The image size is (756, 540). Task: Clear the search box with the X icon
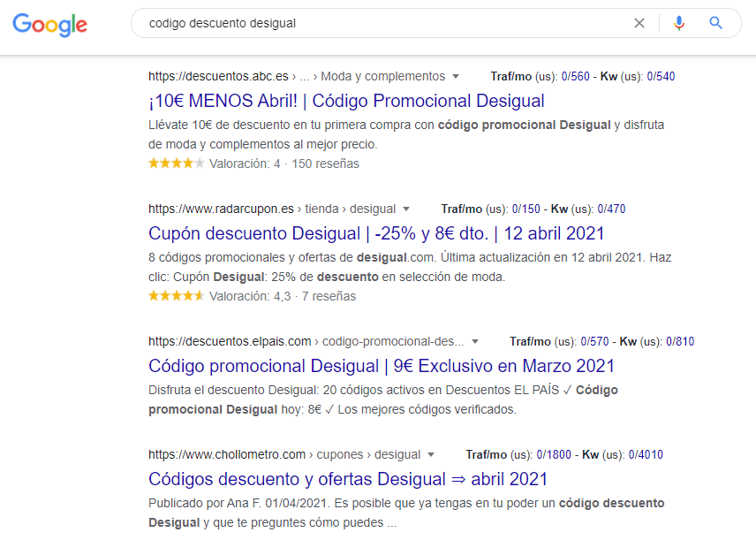(x=639, y=23)
